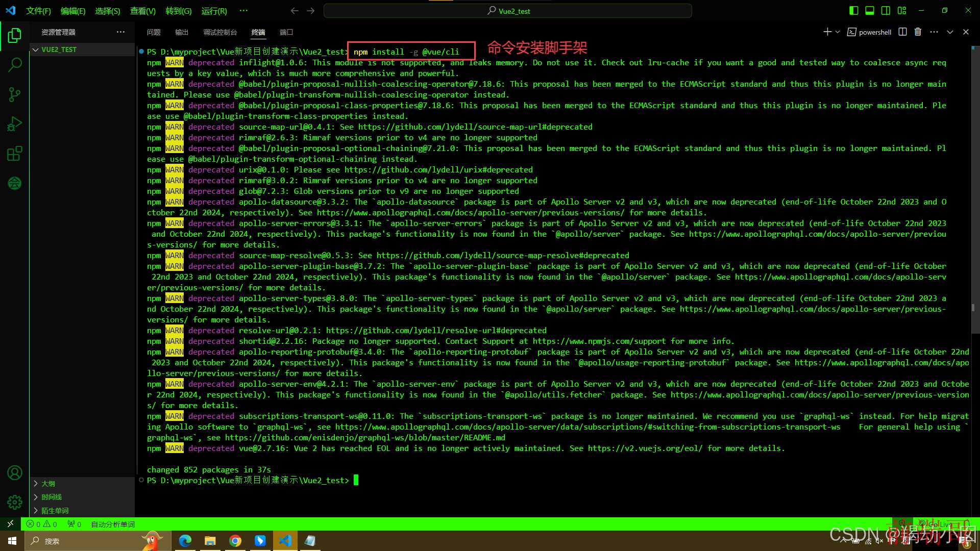Screen dimensions: 980x551
Task: Collapse the VUE2_TEST folder section
Action: [x=82, y=49]
